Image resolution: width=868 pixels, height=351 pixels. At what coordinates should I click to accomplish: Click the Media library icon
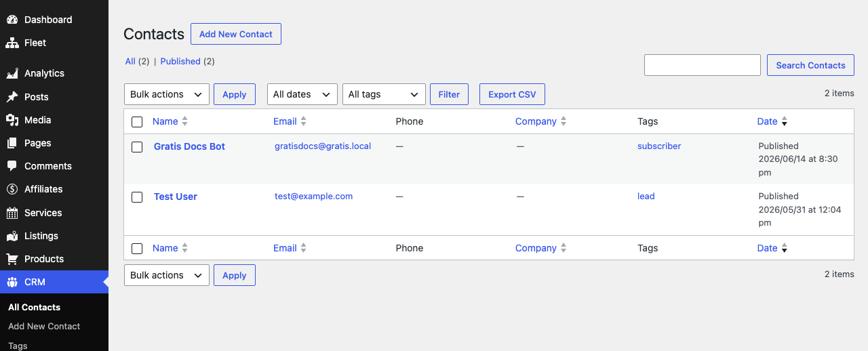(12, 120)
